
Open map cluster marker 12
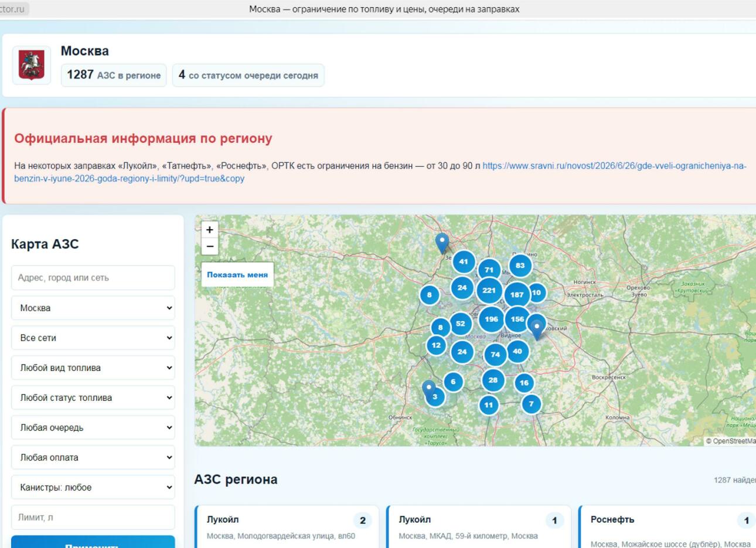coord(436,345)
